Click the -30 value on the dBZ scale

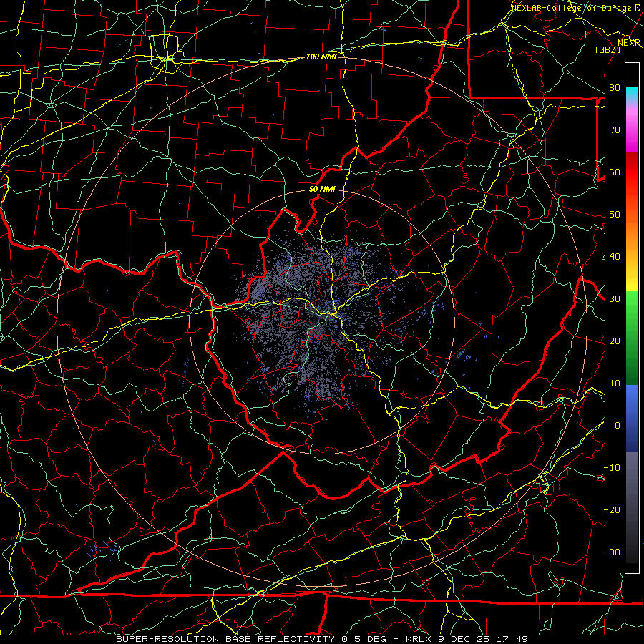[612, 552]
